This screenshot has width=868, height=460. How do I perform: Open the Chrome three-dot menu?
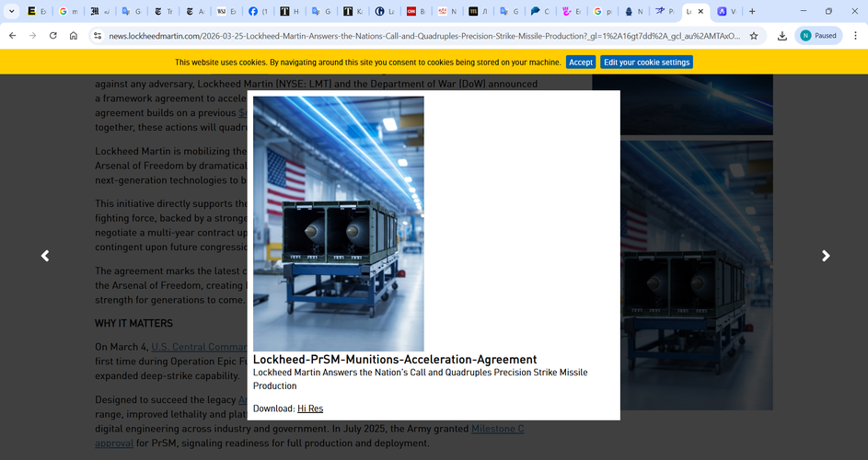pyautogui.click(x=854, y=36)
